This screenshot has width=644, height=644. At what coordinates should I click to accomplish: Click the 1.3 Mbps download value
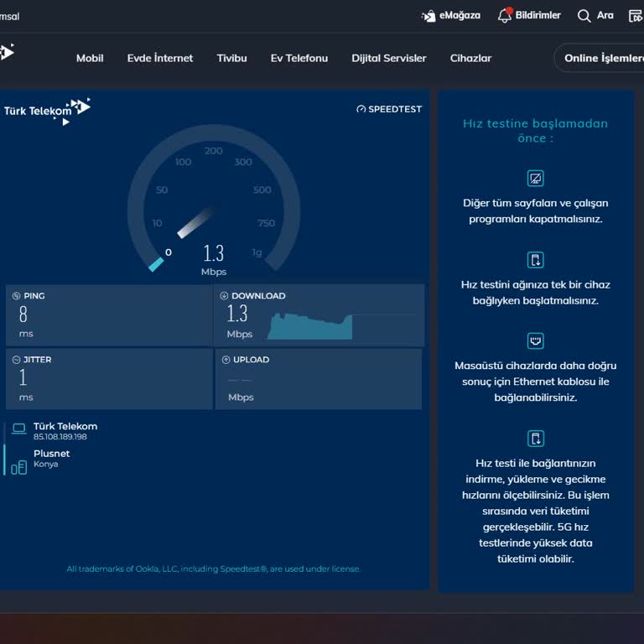tap(237, 314)
